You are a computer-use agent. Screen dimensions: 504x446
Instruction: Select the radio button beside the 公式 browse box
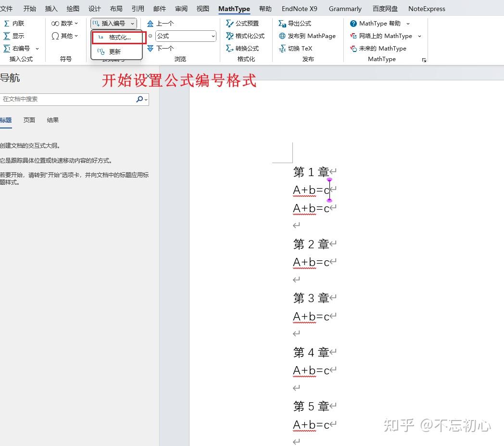pos(150,36)
